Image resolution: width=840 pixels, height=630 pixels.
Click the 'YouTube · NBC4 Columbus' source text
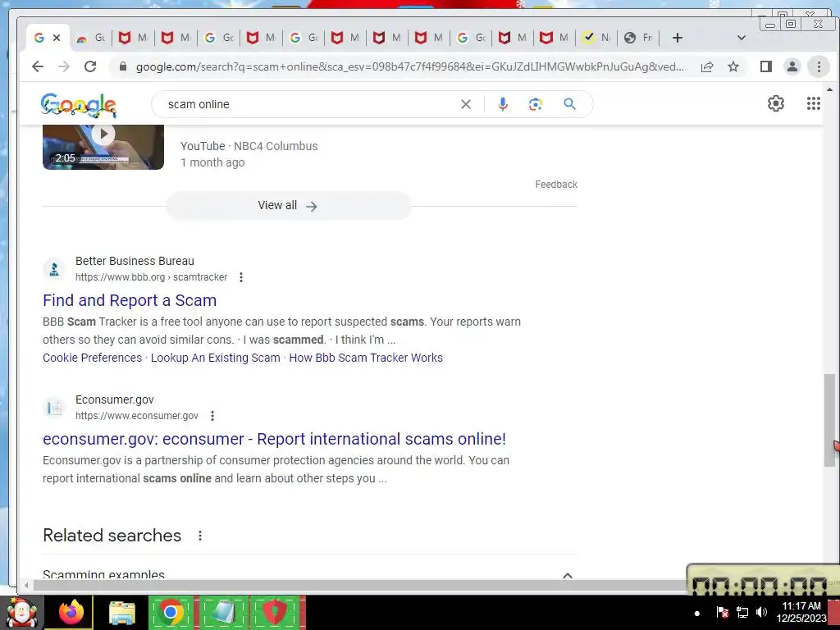click(249, 146)
